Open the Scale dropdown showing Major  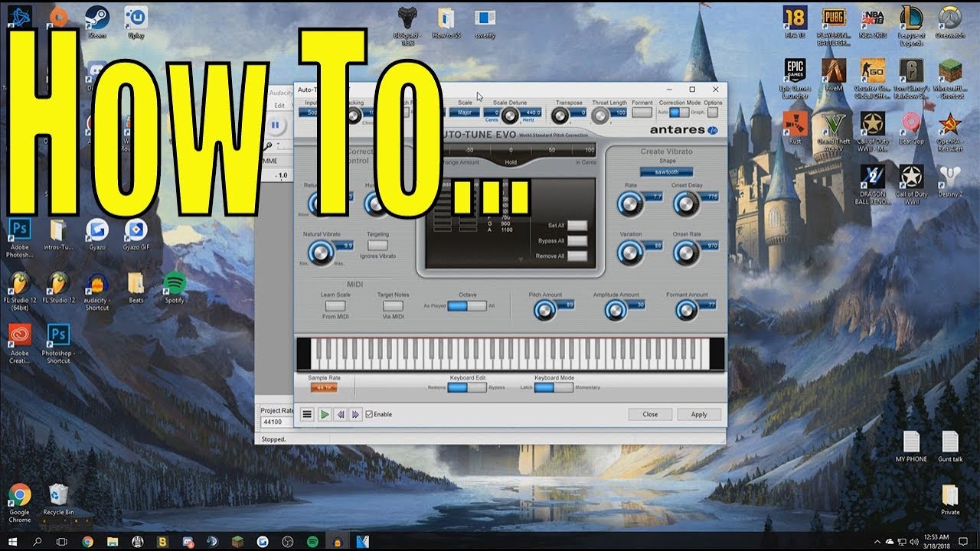click(x=464, y=112)
